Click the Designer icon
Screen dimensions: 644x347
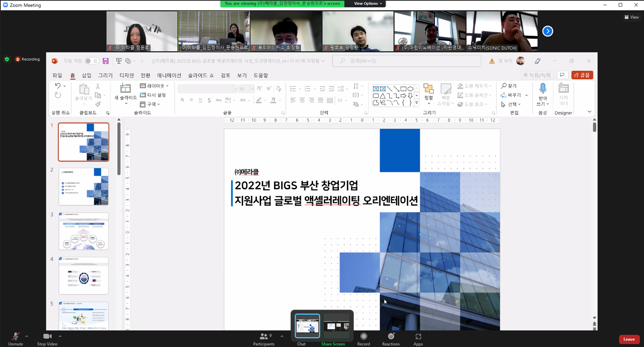563,88
